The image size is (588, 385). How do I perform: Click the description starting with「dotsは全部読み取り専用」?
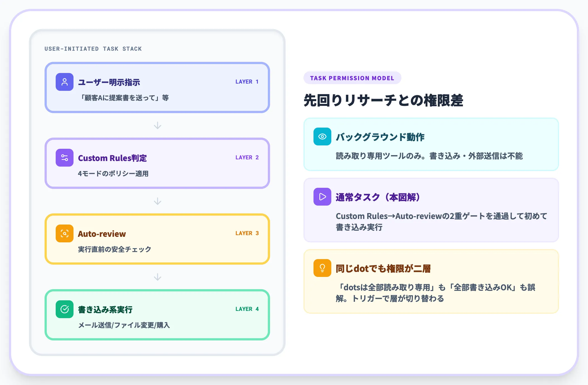point(436,293)
